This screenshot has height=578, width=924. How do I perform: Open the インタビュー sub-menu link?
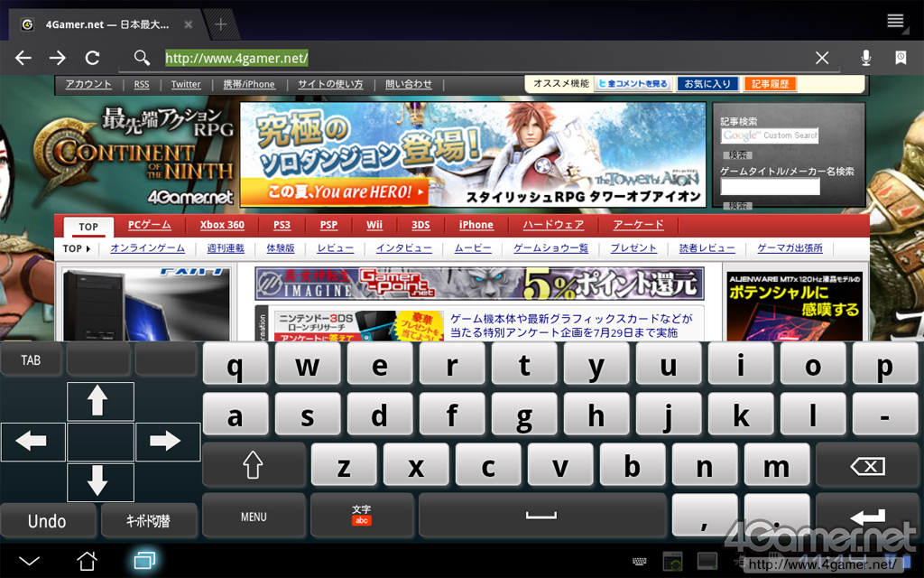click(x=403, y=248)
